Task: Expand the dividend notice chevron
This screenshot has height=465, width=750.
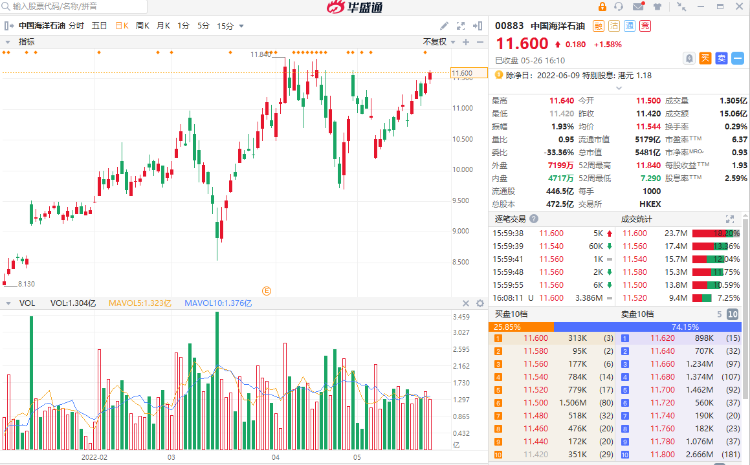Action: [x=618, y=88]
